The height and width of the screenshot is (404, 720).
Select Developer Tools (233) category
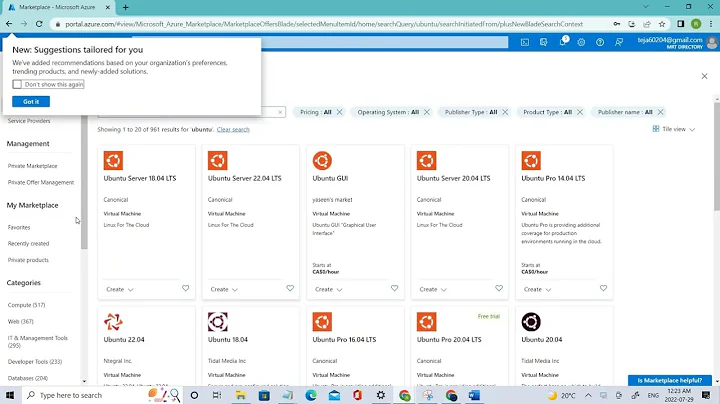coord(35,362)
